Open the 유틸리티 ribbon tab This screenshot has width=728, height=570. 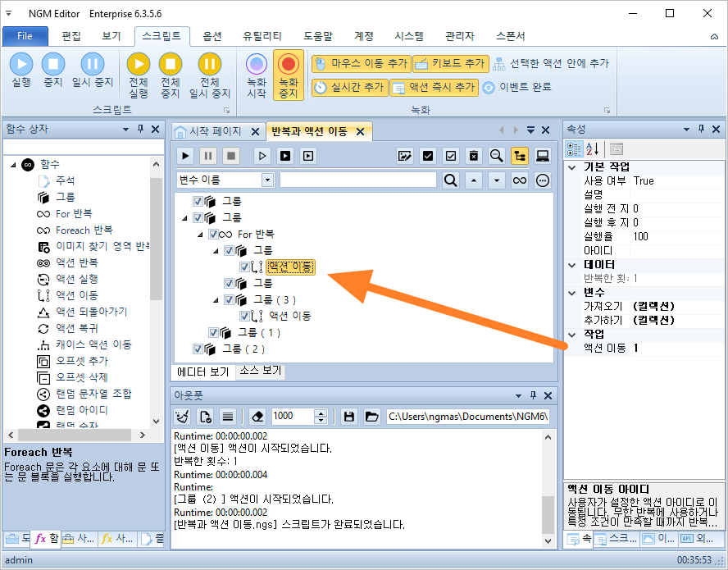[x=262, y=36]
